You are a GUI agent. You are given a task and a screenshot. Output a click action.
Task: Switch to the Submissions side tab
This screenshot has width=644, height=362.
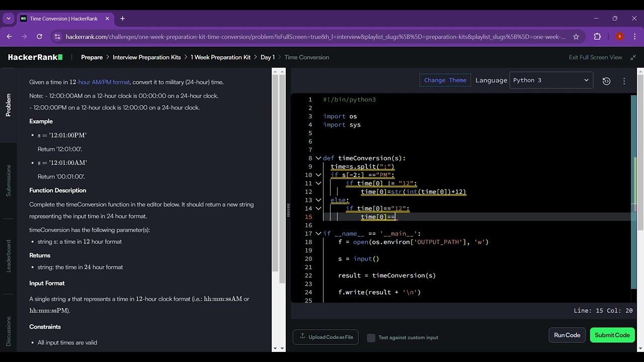(x=8, y=180)
